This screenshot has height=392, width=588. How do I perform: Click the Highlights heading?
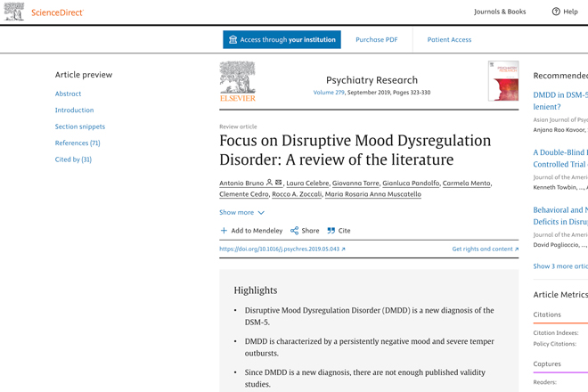point(256,290)
